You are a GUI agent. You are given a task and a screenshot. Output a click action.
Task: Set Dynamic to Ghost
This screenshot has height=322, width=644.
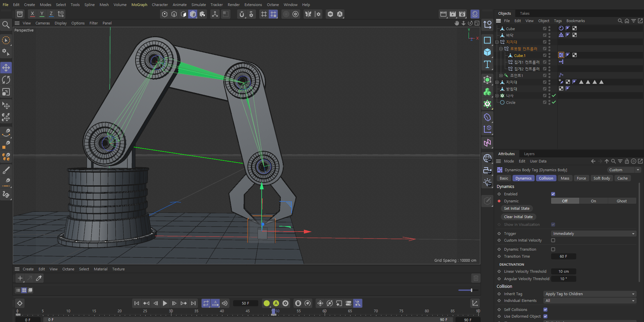(x=622, y=201)
